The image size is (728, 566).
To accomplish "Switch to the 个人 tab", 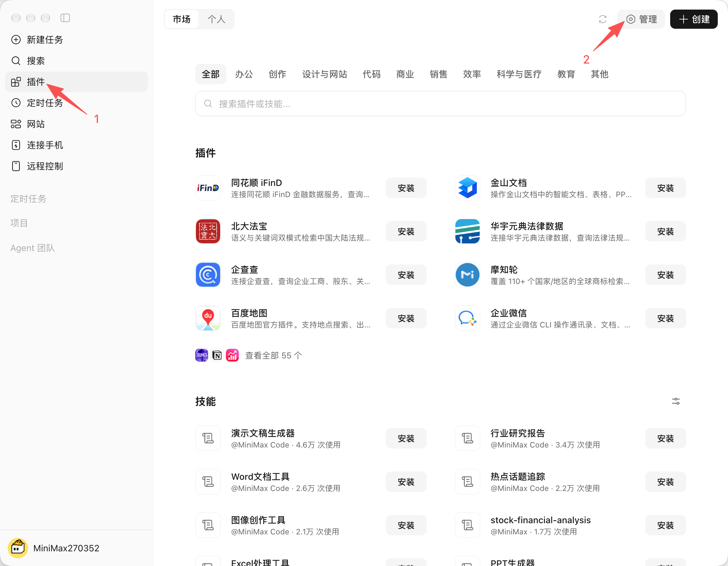I will click(x=216, y=19).
